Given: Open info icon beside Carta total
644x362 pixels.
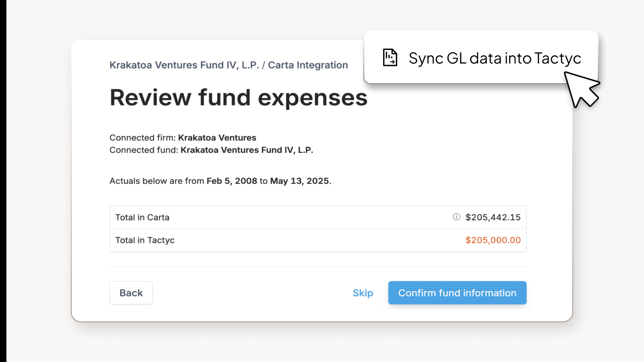Looking at the screenshot, I should (457, 217).
